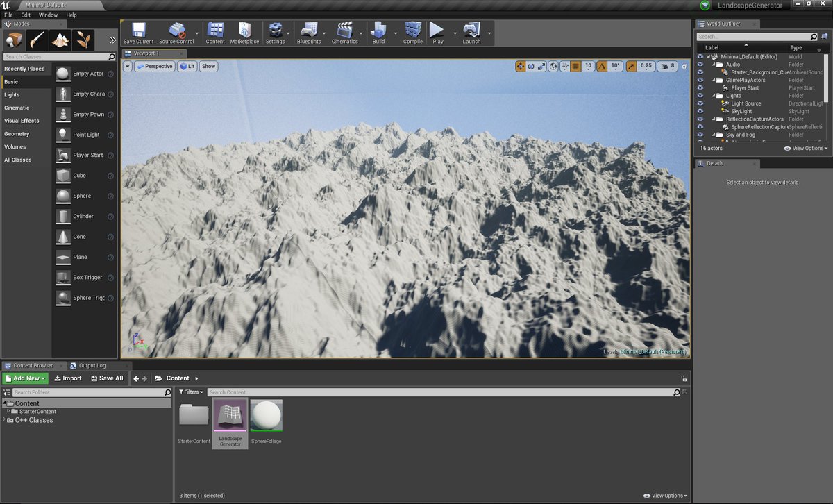Hide SkyLight actor eye icon

(700, 111)
